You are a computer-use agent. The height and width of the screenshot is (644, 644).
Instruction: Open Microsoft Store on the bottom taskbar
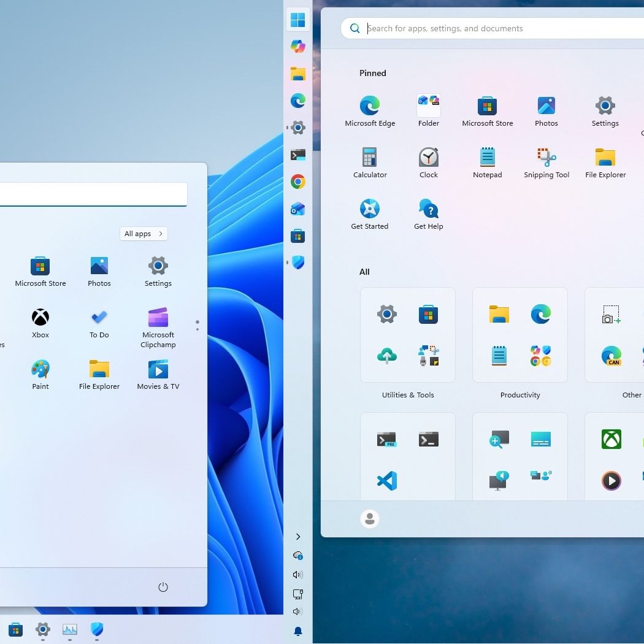coord(15,629)
